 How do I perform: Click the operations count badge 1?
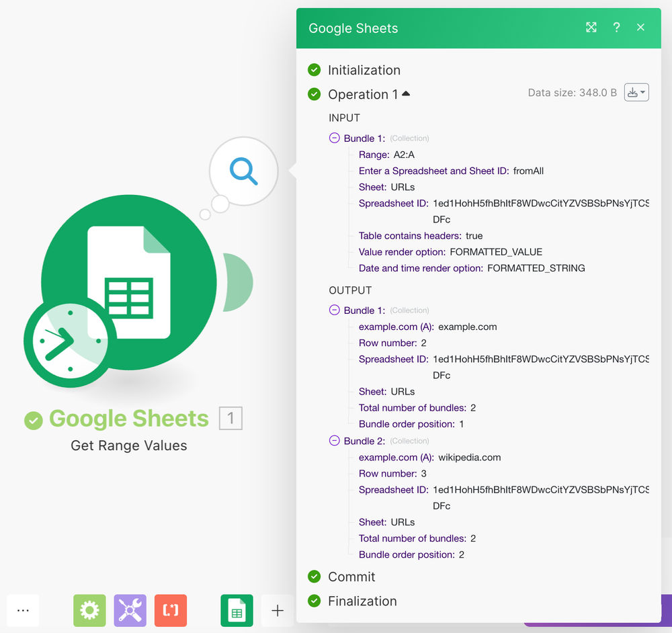(230, 418)
